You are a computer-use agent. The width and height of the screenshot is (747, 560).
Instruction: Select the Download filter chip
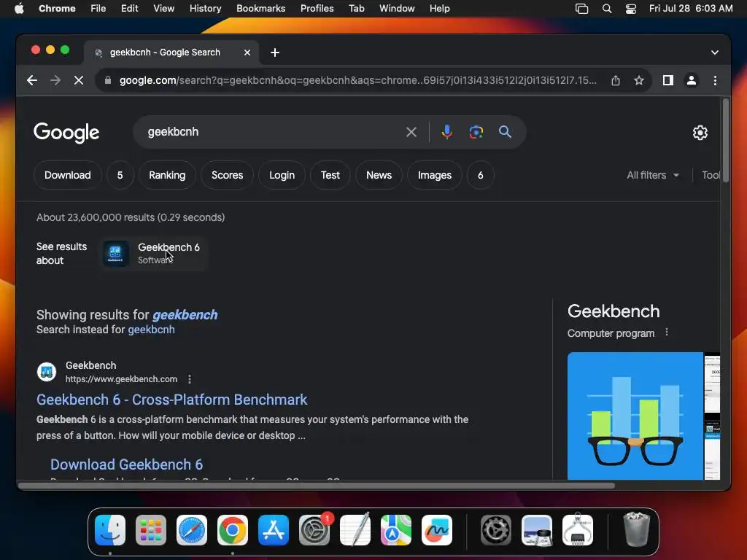pyautogui.click(x=68, y=175)
